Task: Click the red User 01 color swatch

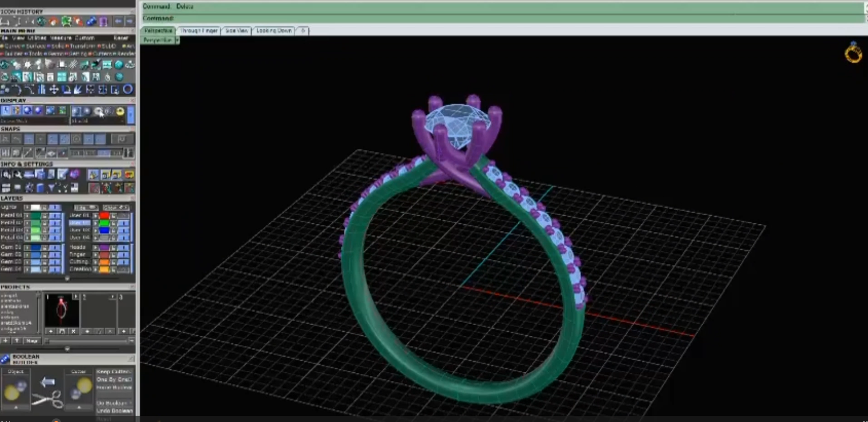Action: tap(104, 215)
